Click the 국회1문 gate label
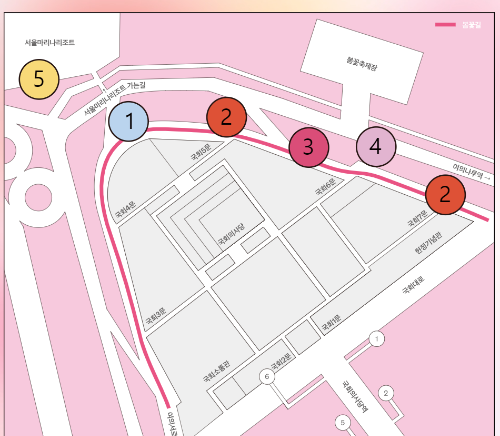The image size is (500, 436). click(331, 323)
